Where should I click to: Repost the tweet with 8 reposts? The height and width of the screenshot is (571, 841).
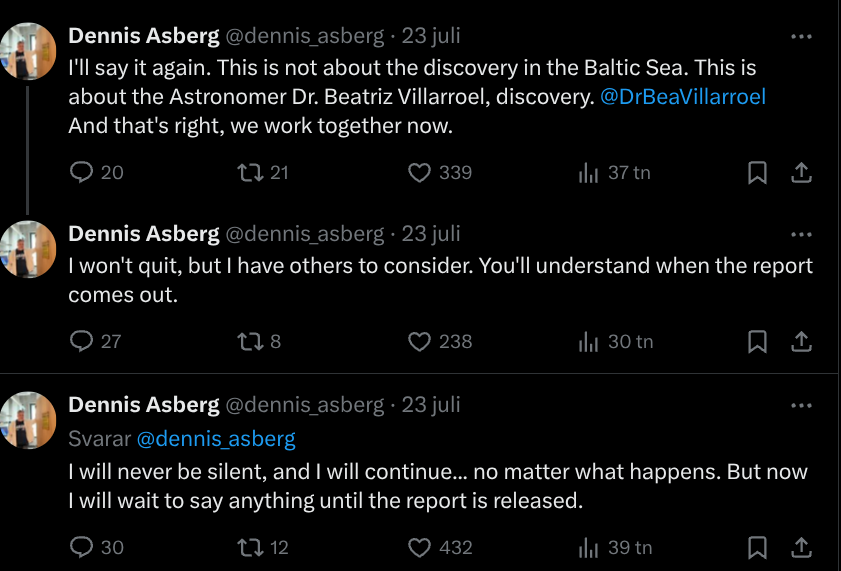coord(250,342)
